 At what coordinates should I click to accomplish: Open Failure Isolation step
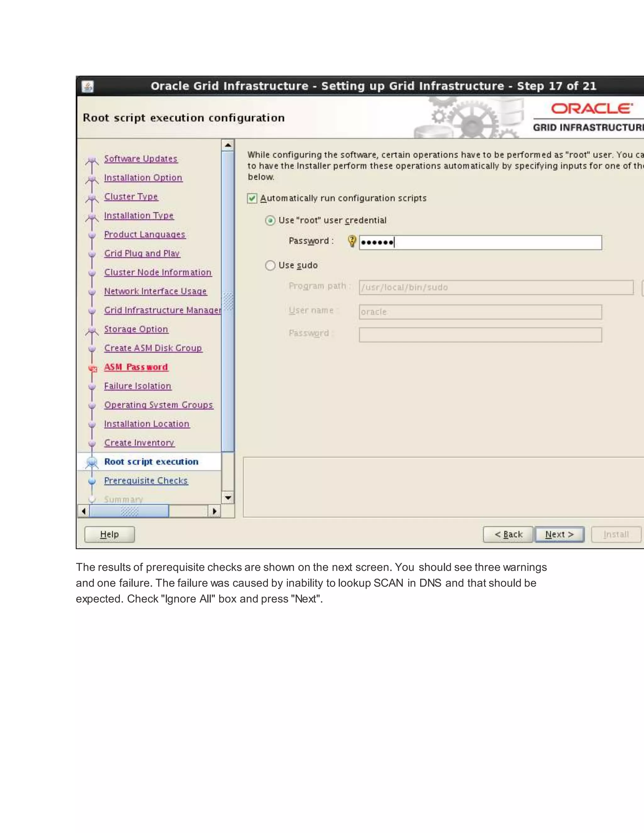[137, 386]
